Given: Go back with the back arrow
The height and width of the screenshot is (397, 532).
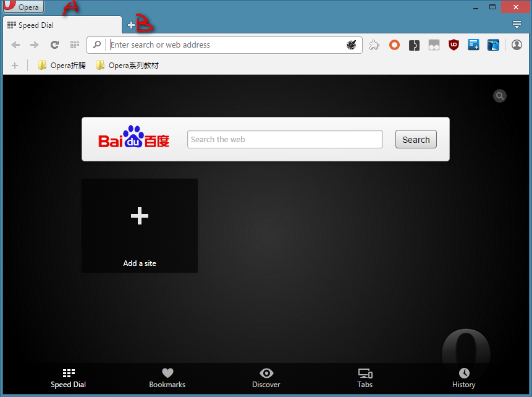Looking at the screenshot, I should 15,45.
